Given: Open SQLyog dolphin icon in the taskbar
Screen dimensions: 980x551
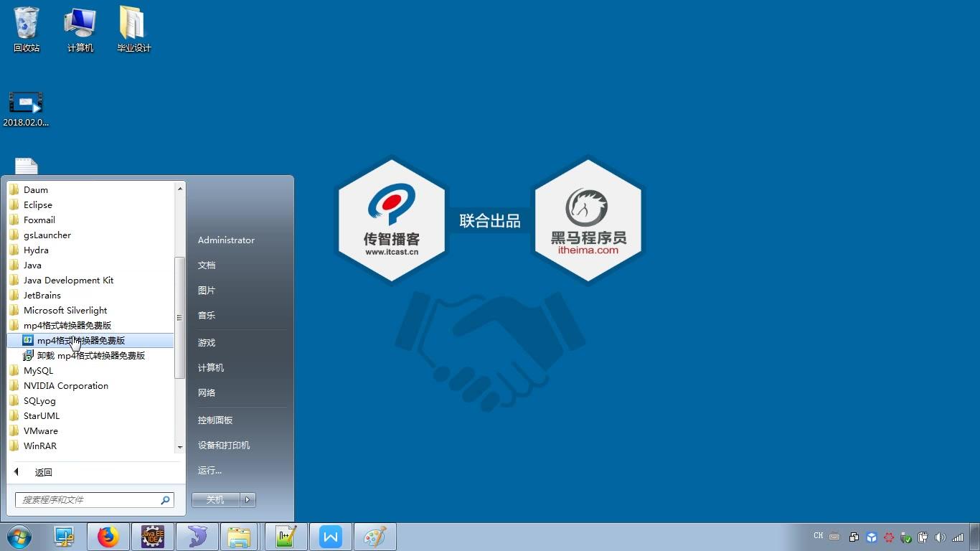Looking at the screenshot, I should click(x=197, y=537).
